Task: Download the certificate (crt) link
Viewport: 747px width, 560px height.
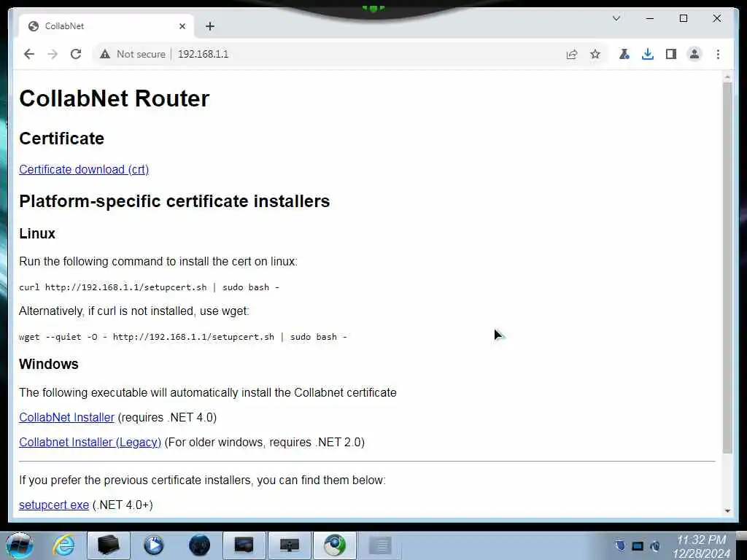Action: [x=84, y=169]
